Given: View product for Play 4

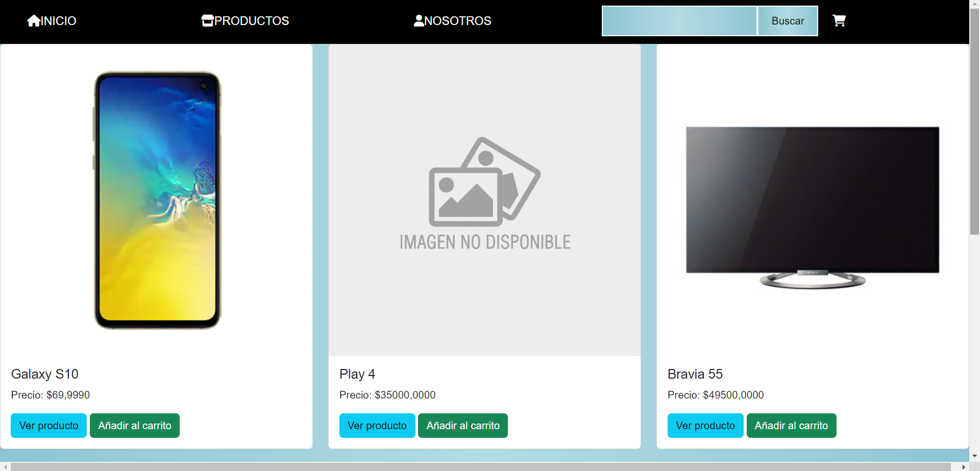Looking at the screenshot, I should pyautogui.click(x=377, y=426).
